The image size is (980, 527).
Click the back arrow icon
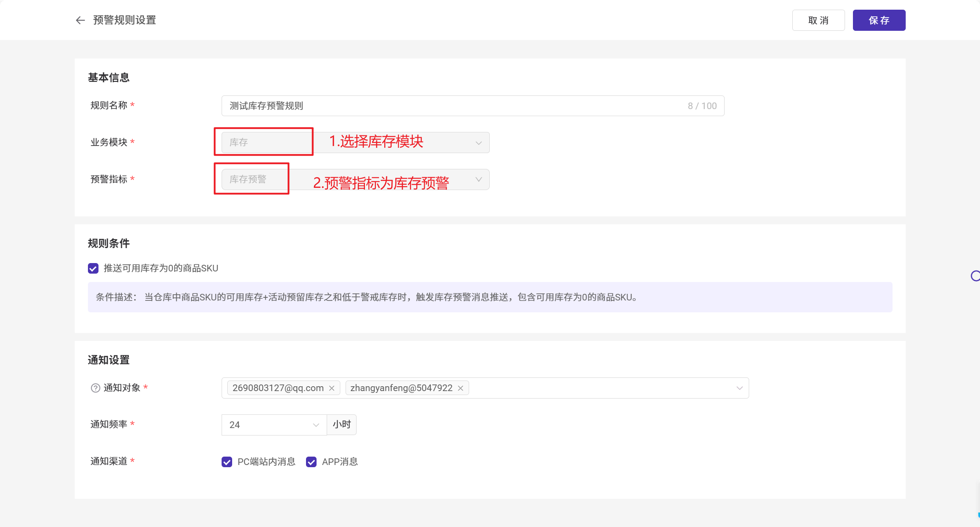pyautogui.click(x=80, y=20)
